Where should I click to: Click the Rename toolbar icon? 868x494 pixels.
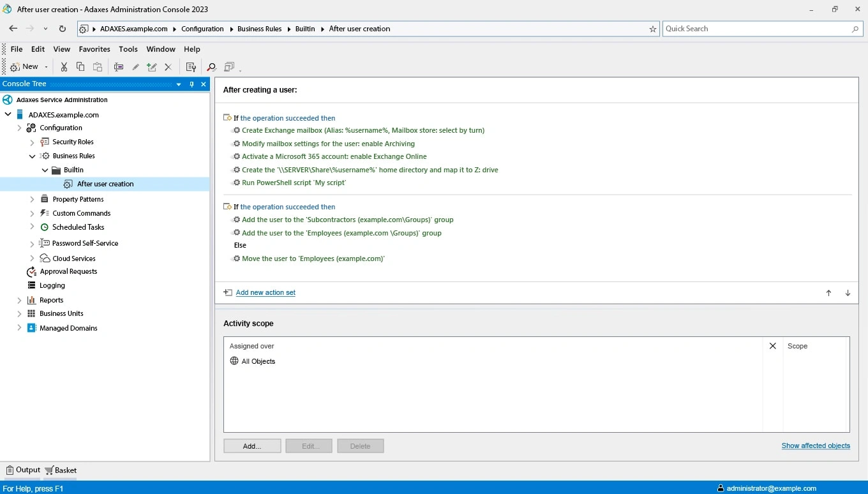(119, 67)
